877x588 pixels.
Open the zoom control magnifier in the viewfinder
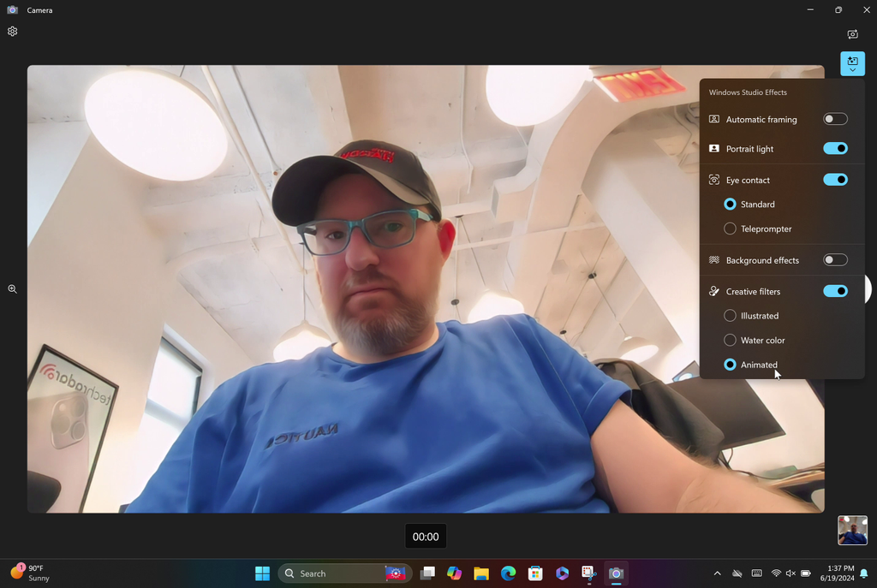[x=12, y=288]
